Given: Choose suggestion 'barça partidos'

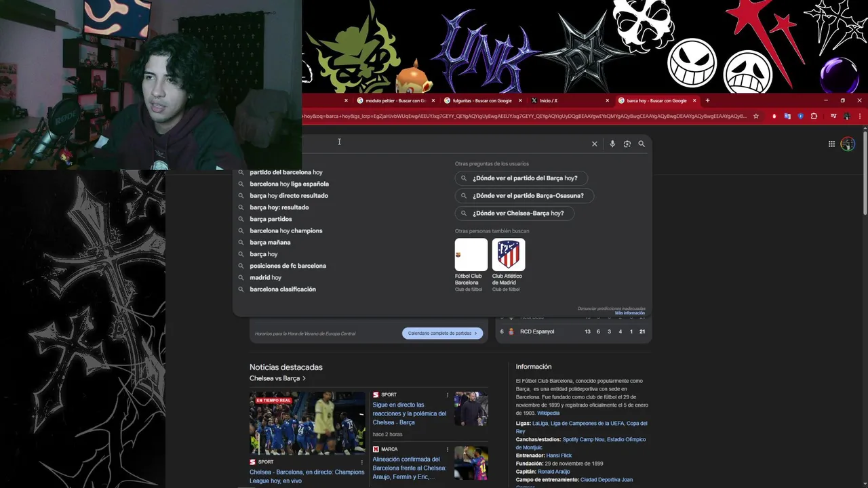Looking at the screenshot, I should pyautogui.click(x=271, y=219).
